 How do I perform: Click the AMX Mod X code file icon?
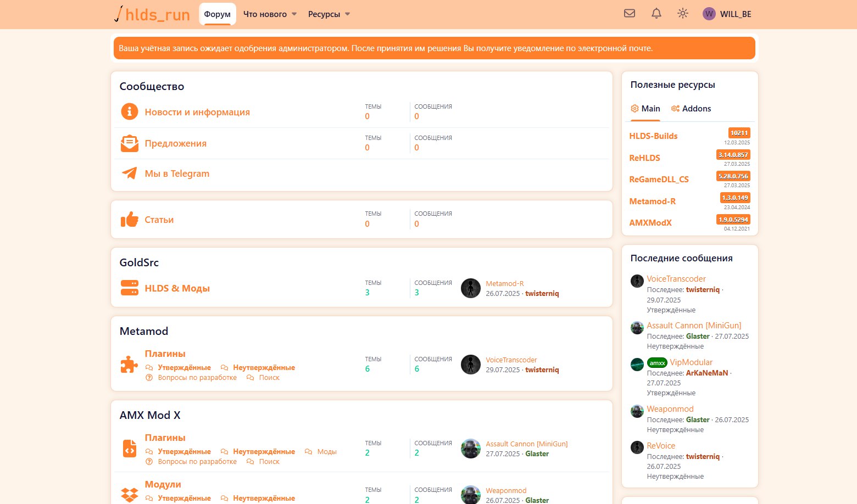tap(130, 449)
